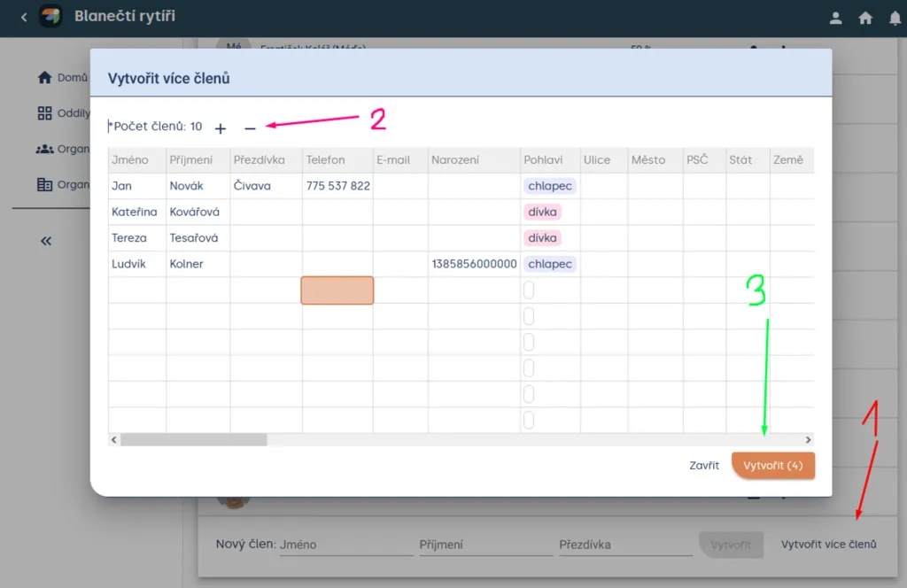Sort by Jméno column header
This screenshot has width=907, height=588.
pos(137,160)
